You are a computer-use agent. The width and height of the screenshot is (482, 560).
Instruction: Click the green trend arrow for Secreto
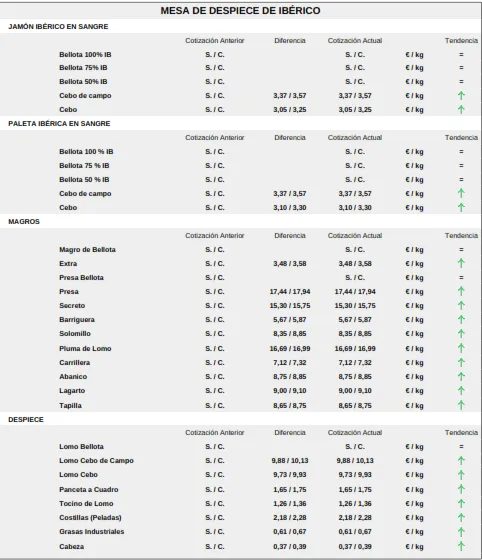461,305
